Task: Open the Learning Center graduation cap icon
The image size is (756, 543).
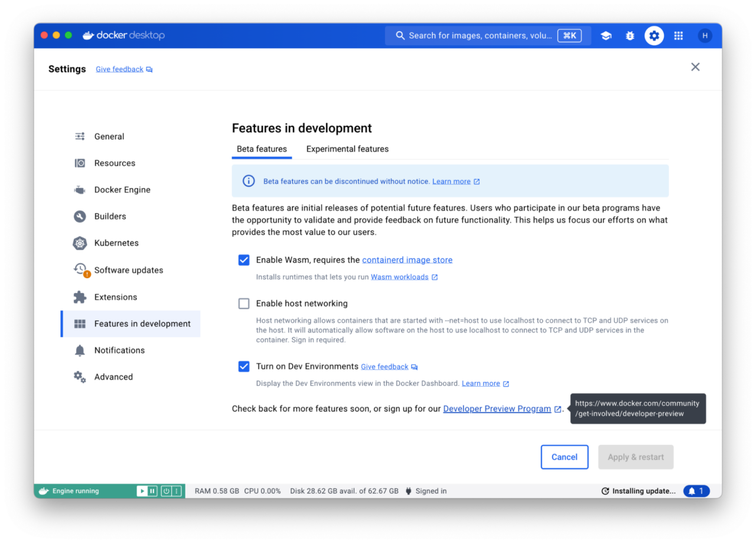Action: pyautogui.click(x=606, y=35)
